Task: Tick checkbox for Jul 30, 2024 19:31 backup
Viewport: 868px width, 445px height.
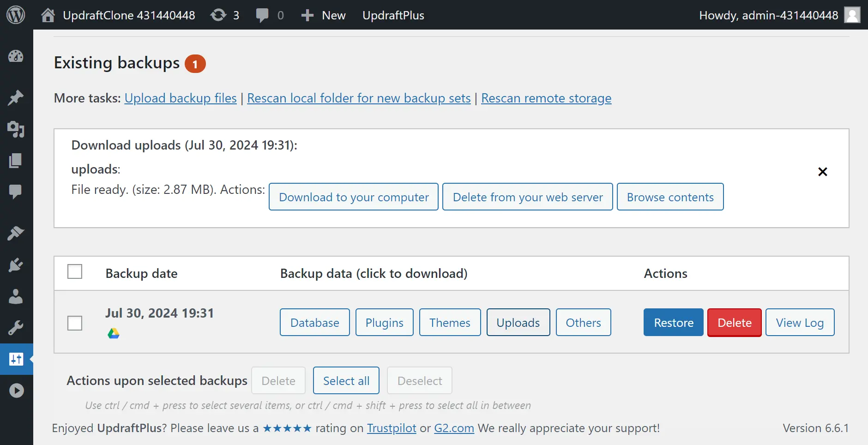Action: click(75, 323)
